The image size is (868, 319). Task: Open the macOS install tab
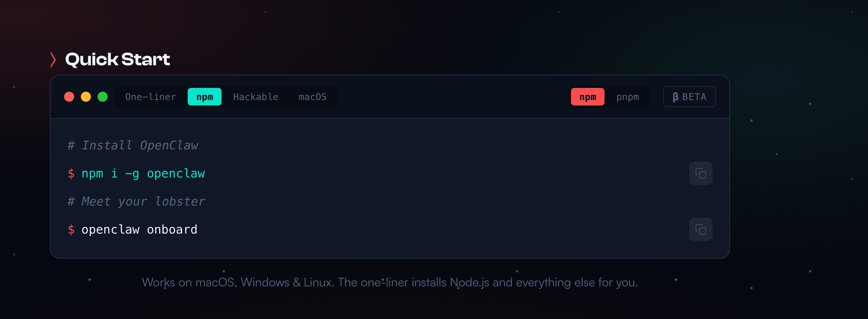pos(312,97)
